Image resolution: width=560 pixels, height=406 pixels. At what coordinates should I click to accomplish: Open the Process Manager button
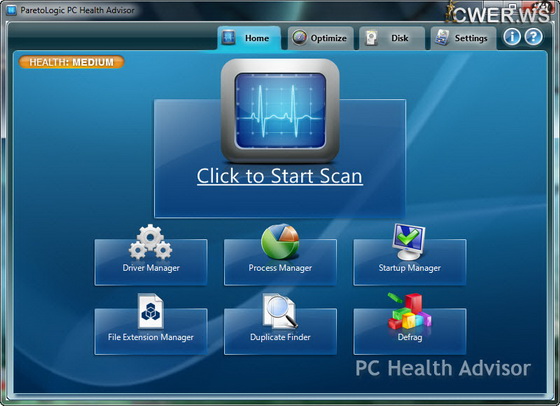tap(280, 262)
